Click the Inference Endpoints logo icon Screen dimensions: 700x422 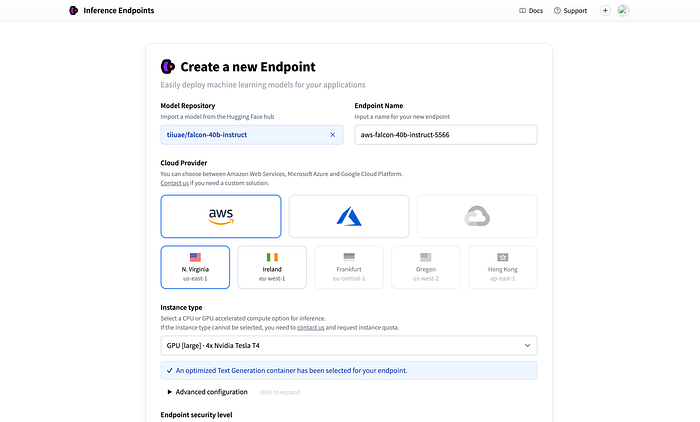point(74,10)
